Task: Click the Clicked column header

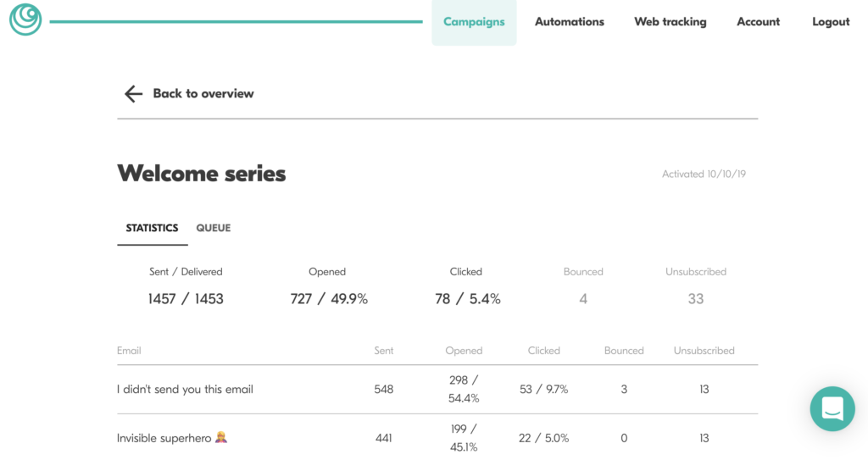Action: pyautogui.click(x=543, y=351)
